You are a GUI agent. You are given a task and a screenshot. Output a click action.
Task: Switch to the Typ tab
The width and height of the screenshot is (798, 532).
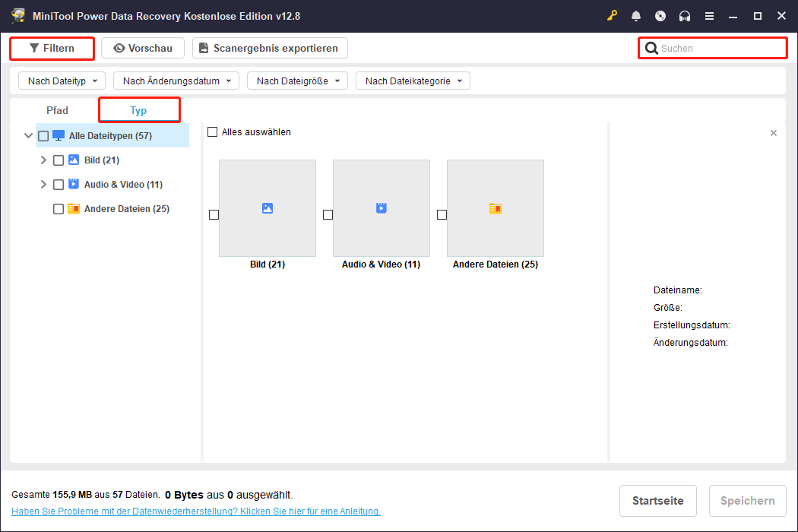tap(139, 109)
